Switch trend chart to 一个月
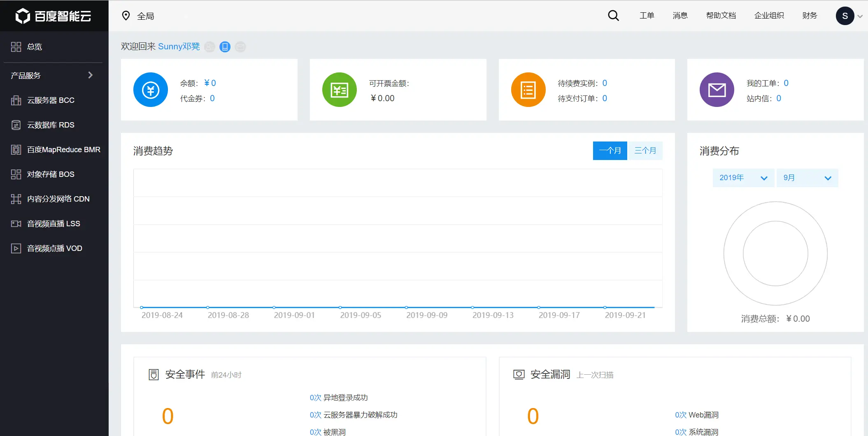The width and height of the screenshot is (868, 436). tap(610, 151)
